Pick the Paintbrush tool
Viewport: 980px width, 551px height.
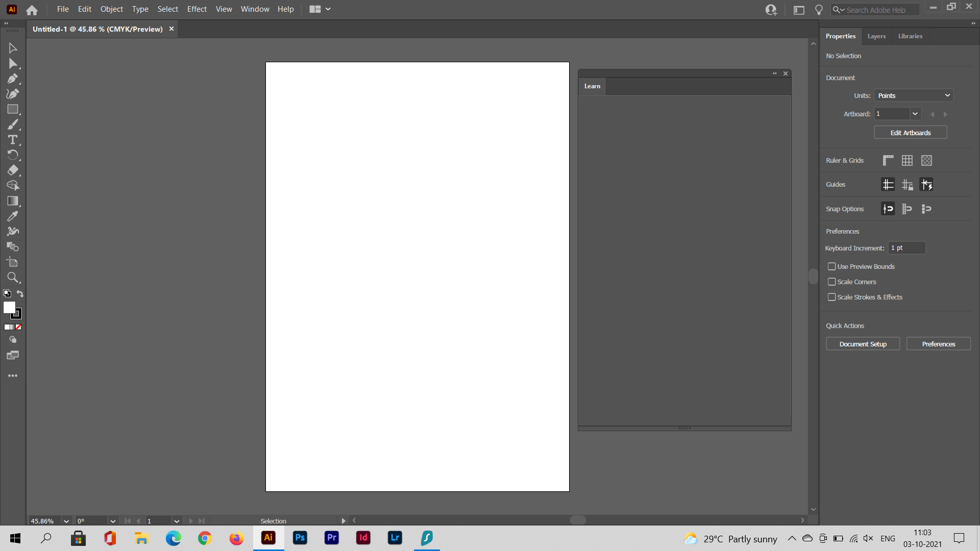13,124
